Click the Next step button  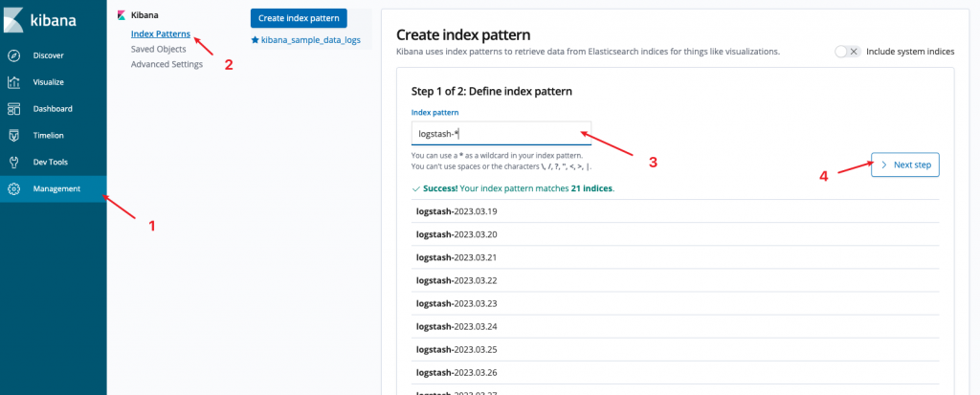pyautogui.click(x=905, y=165)
